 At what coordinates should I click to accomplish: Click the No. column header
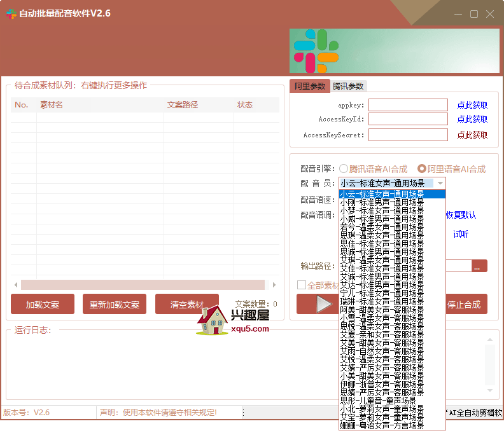click(22, 105)
